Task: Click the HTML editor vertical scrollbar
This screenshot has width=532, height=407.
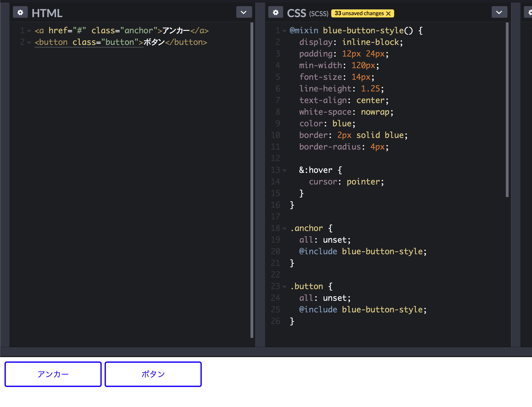Action: (x=252, y=179)
